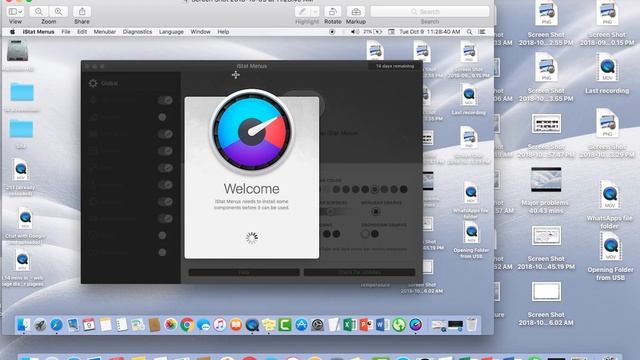Open Notes in the Dock
Viewport: 640px width, 360px height.
click(105, 325)
